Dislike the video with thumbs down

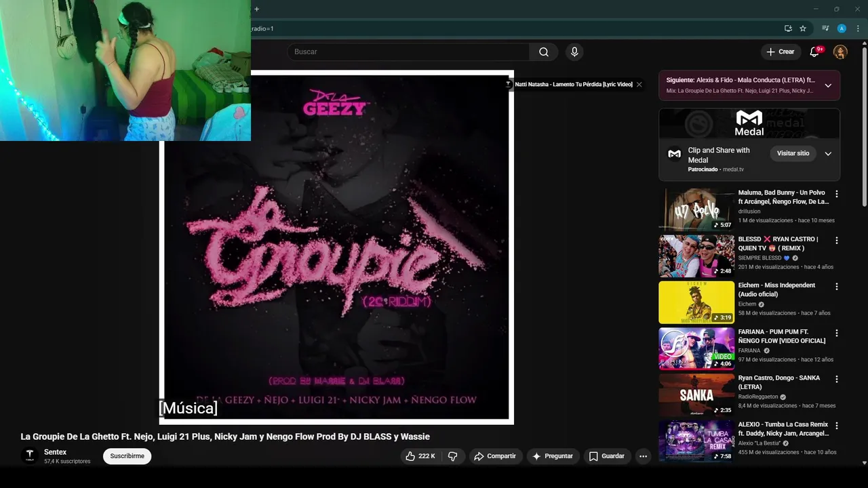coord(453,456)
